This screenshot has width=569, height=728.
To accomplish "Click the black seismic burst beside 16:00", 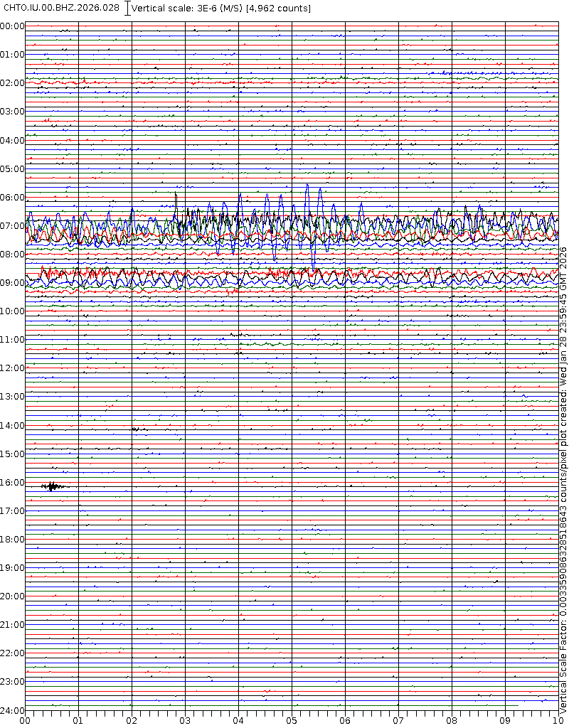I will [x=53, y=486].
